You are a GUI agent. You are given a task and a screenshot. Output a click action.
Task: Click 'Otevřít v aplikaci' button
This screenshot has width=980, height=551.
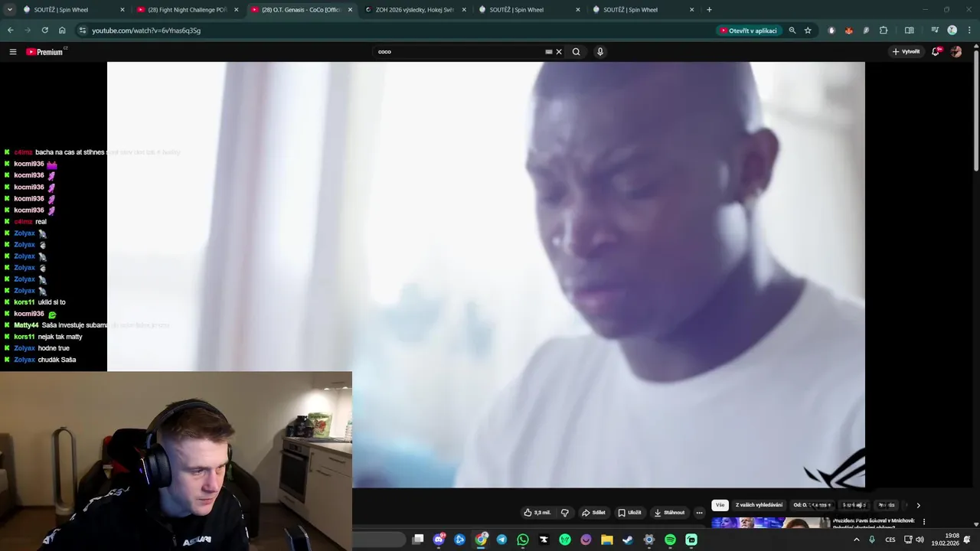point(748,31)
